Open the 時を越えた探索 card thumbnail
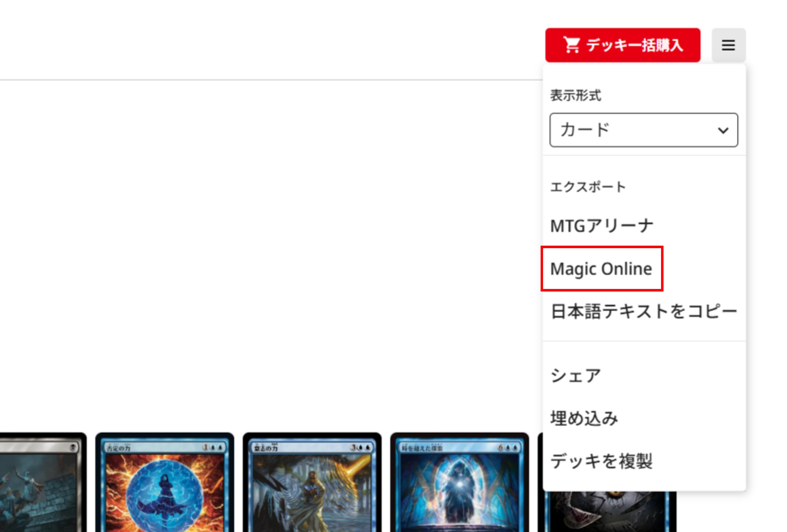 [x=460, y=482]
